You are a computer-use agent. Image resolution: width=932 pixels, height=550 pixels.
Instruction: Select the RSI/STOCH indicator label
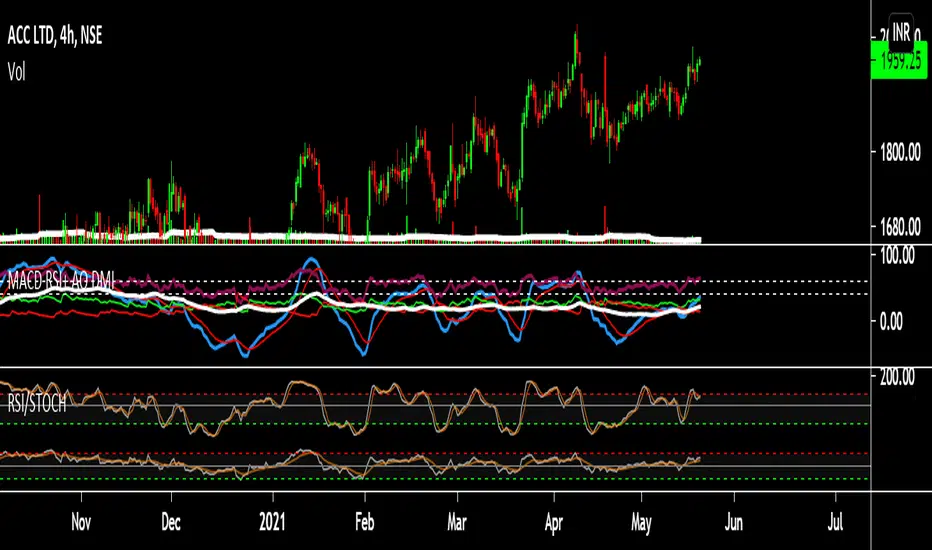tap(37, 407)
